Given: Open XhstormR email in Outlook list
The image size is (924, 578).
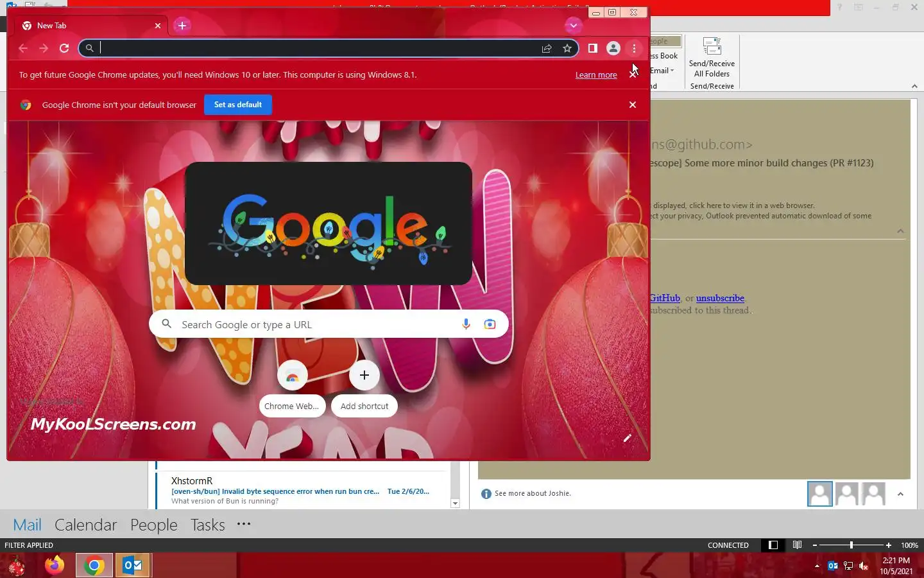Looking at the screenshot, I should [300, 491].
